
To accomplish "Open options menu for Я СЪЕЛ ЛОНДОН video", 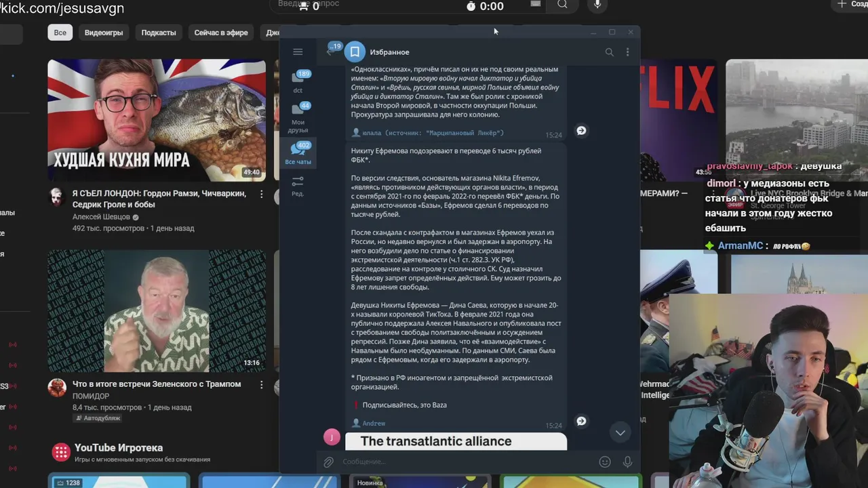I will tap(261, 195).
